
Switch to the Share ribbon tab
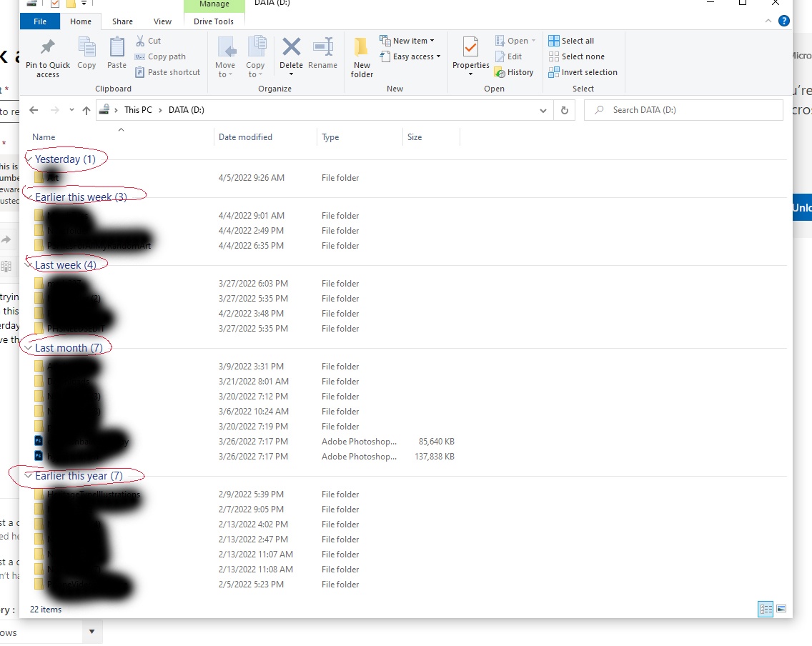click(x=122, y=21)
